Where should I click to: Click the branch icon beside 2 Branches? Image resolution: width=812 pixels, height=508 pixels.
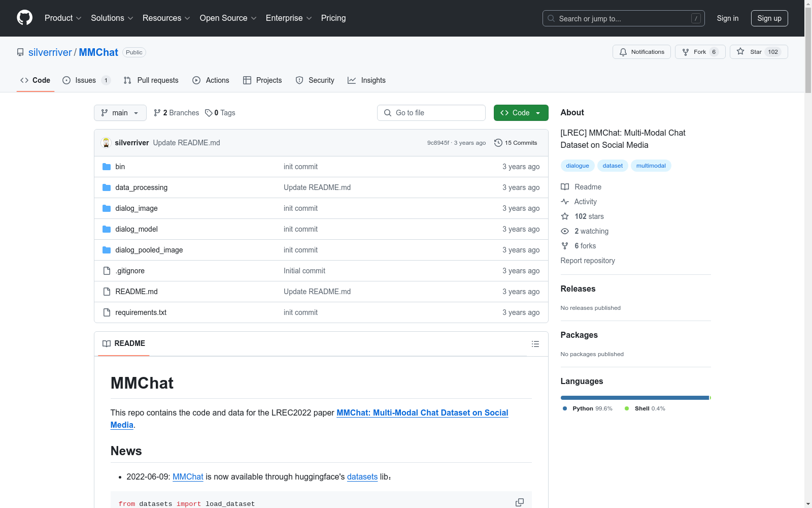click(x=157, y=113)
